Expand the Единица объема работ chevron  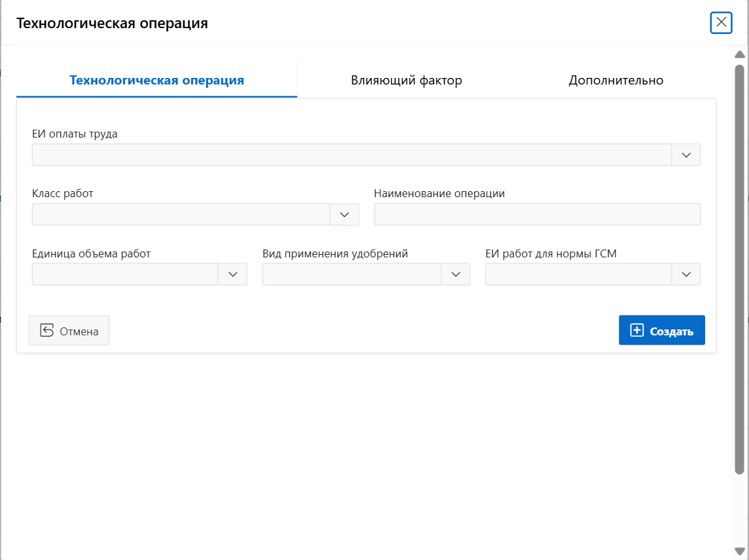click(232, 274)
